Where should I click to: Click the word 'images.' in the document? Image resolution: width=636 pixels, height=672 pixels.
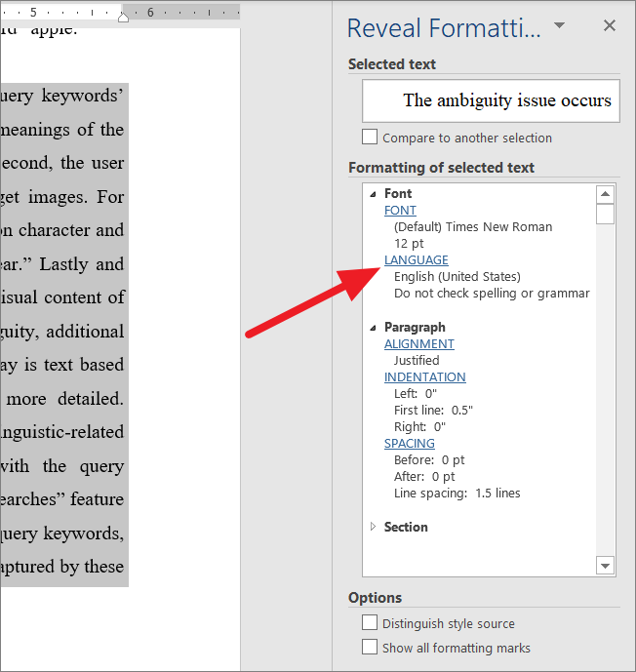pos(58,197)
